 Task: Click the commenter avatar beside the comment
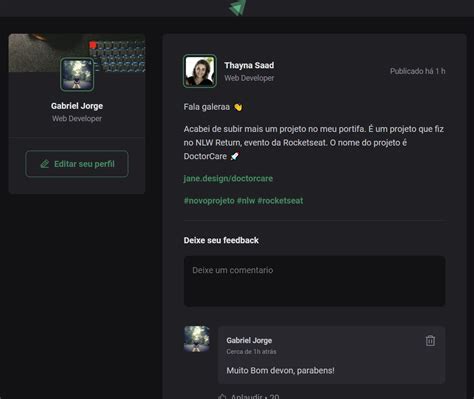(197, 339)
